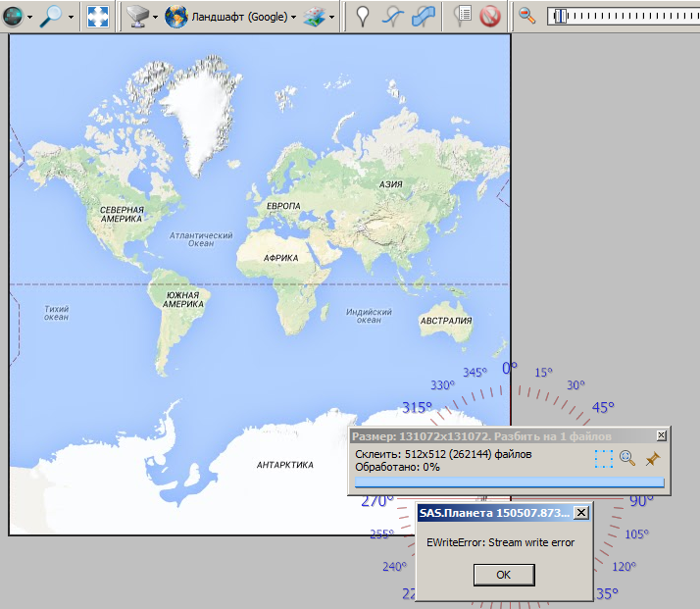Toggle full screen map view

[x=98, y=16]
